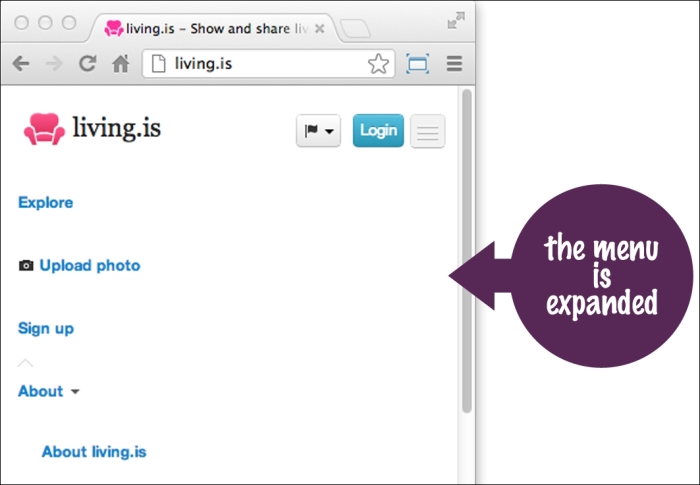
Task: Select the living.is – Show and share tab
Action: [213, 29]
